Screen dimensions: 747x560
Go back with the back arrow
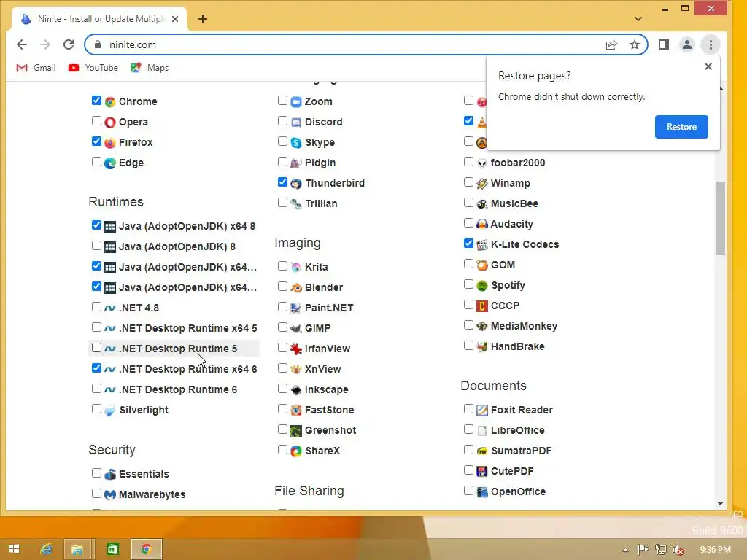(x=22, y=44)
